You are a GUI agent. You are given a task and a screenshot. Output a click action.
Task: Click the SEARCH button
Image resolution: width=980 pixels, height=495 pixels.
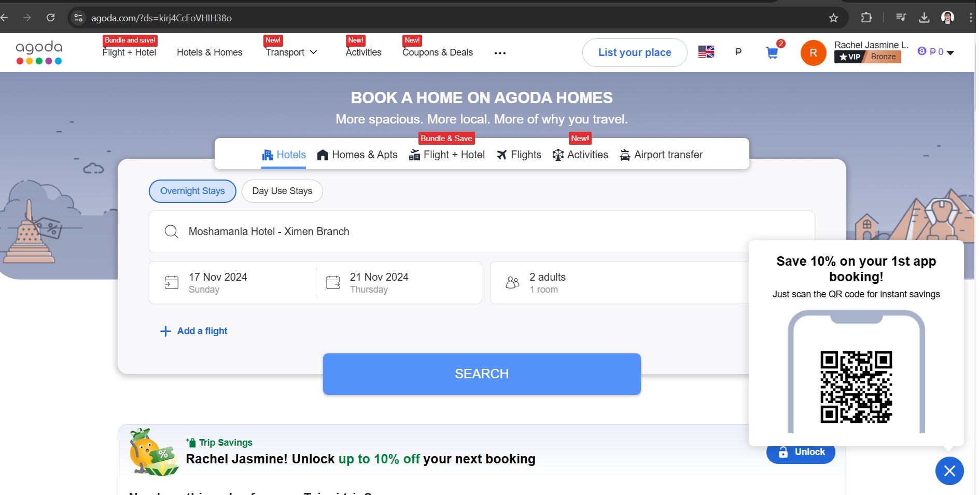coord(482,374)
